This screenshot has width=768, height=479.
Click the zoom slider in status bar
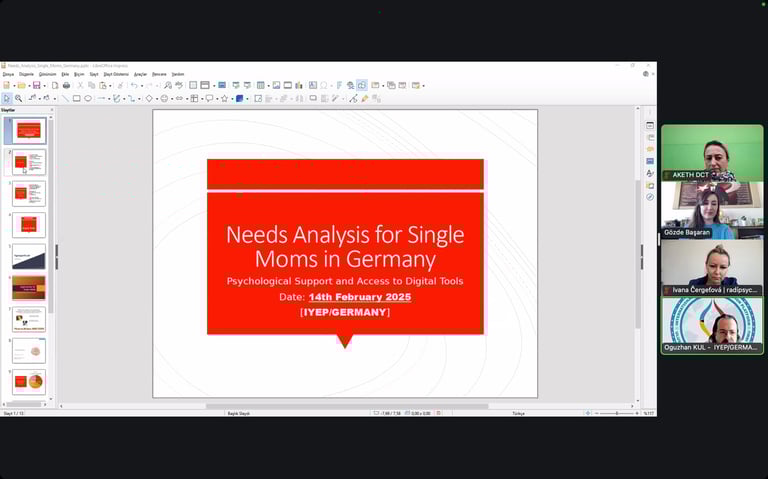point(617,413)
